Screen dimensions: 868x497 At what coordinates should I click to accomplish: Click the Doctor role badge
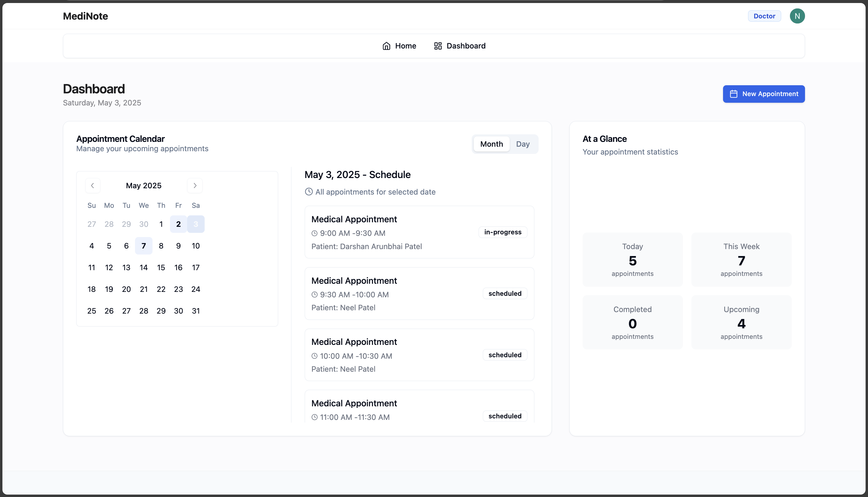coord(764,16)
